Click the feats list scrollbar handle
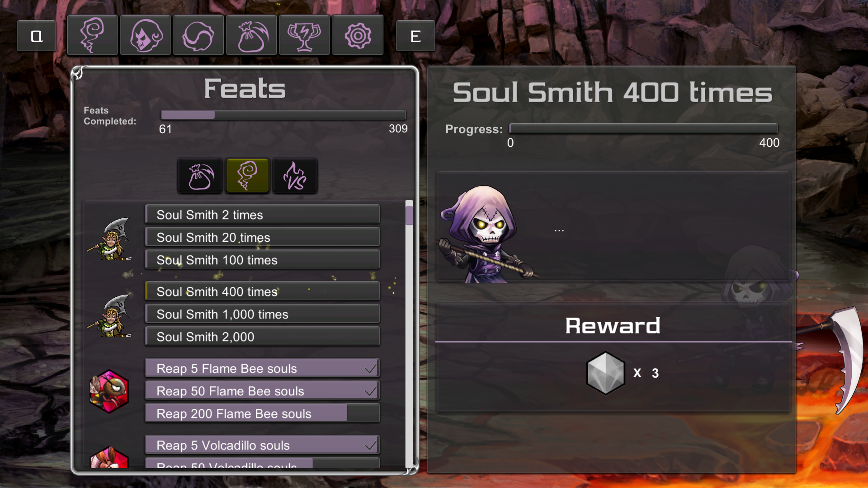Viewport: 868px width, 488px height. pyautogui.click(x=409, y=215)
